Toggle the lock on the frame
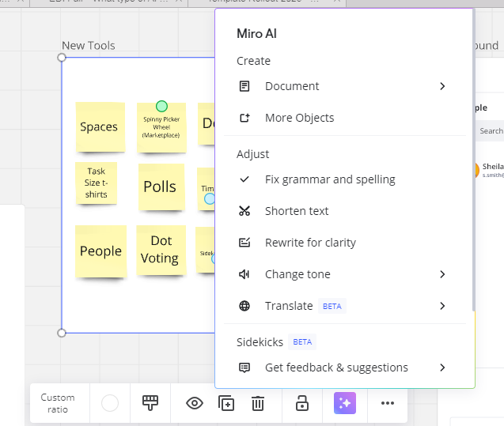The height and width of the screenshot is (426, 504). pos(301,403)
